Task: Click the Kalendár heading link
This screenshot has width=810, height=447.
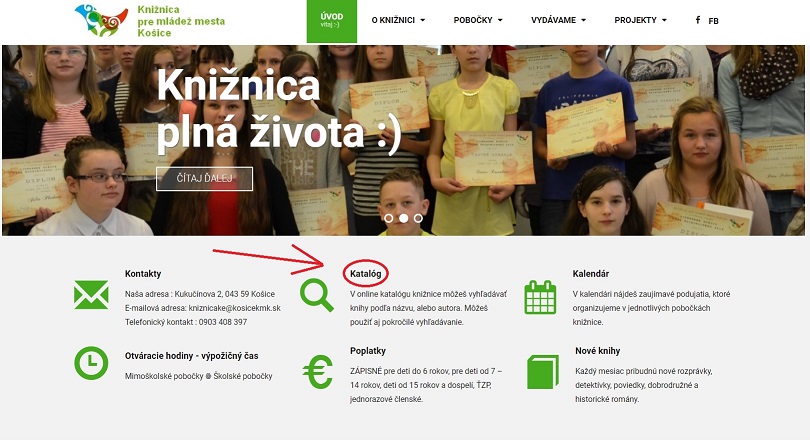Action: 590,273
